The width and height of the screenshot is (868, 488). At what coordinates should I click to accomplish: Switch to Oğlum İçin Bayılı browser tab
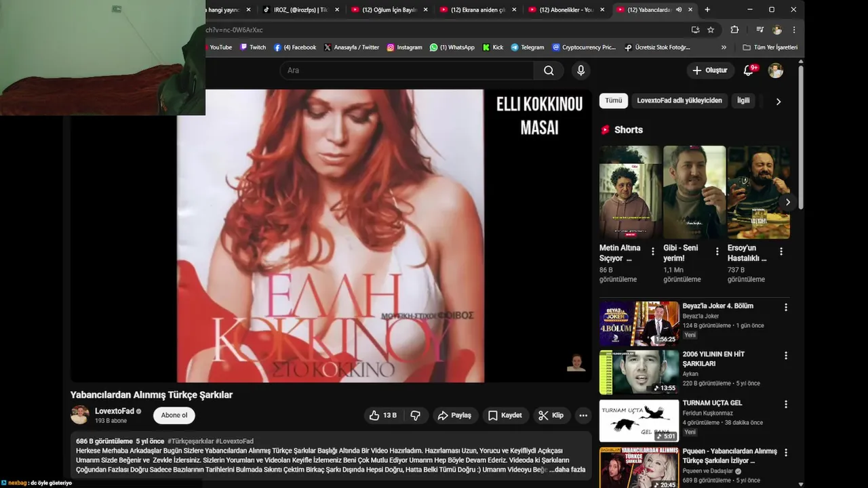click(389, 9)
